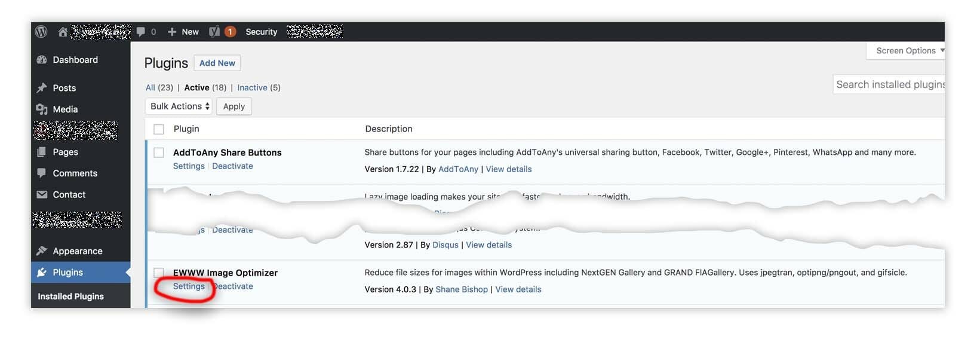Click the Add New plugin button
This screenshot has height=354, width=980.
pos(217,63)
